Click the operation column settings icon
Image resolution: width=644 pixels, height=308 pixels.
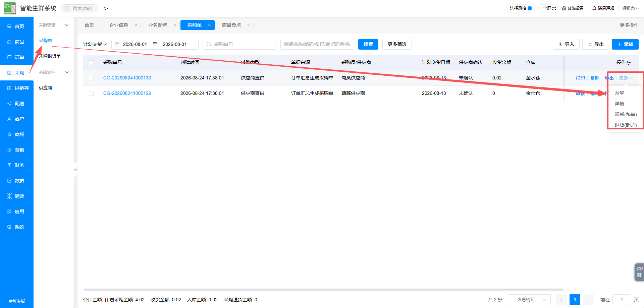pos(629,63)
